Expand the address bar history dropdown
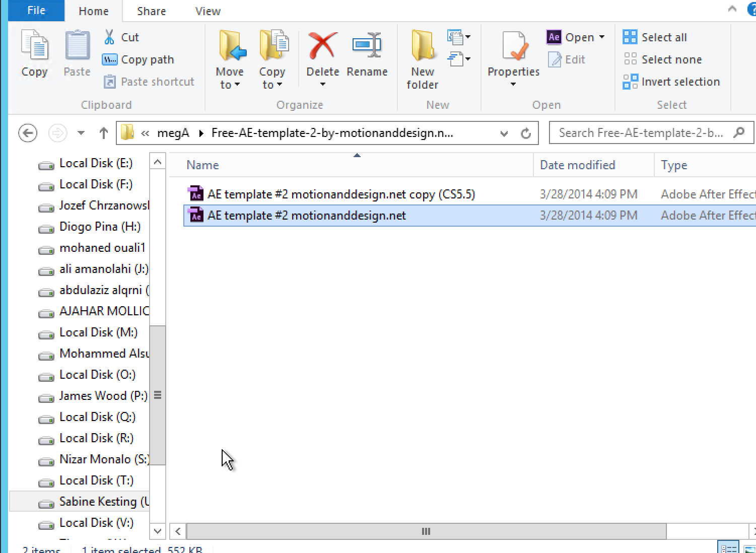Viewport: 756px width, 553px height. pyautogui.click(x=504, y=133)
